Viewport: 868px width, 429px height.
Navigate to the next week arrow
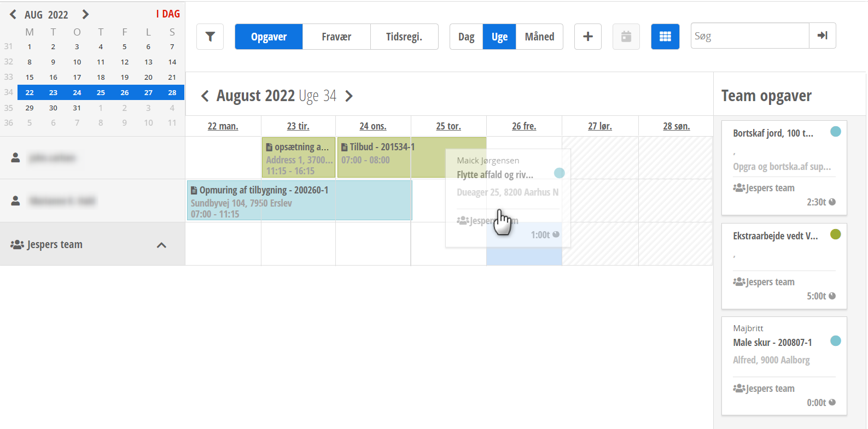click(x=349, y=96)
